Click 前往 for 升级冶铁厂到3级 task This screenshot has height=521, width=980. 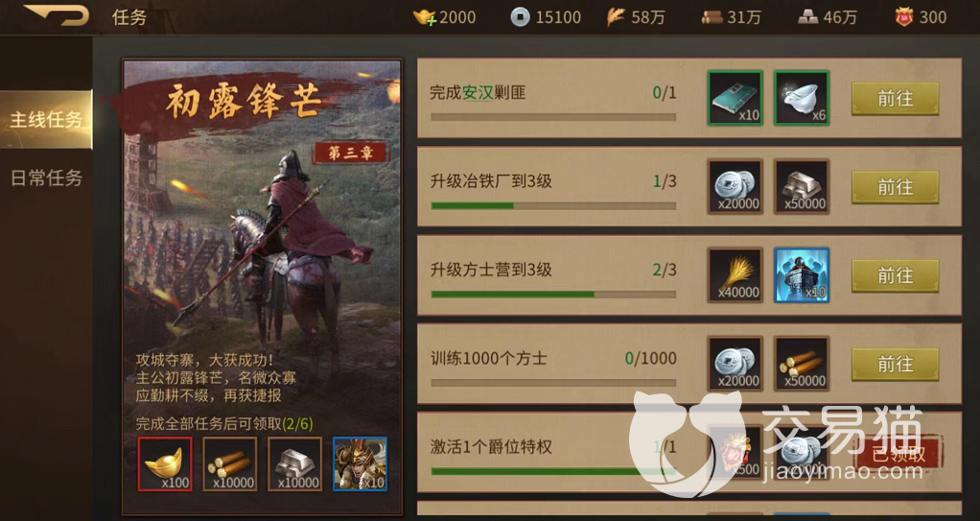(895, 187)
